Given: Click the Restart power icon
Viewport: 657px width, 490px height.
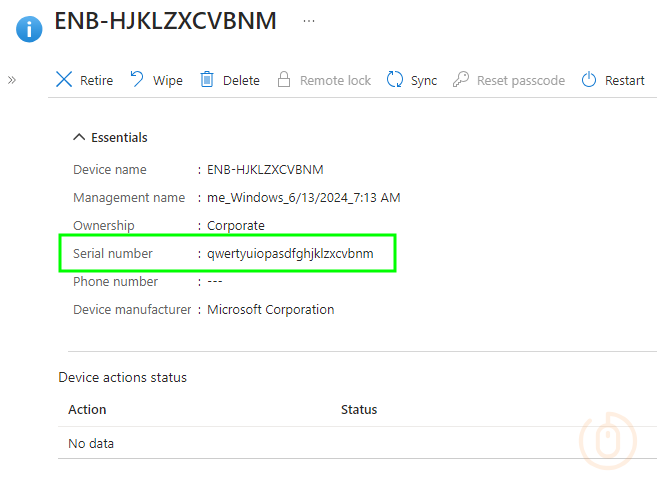Looking at the screenshot, I should (x=589, y=80).
